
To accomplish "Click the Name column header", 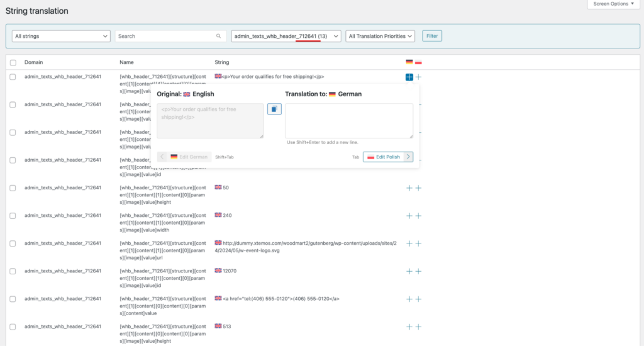I will pyautogui.click(x=126, y=62).
